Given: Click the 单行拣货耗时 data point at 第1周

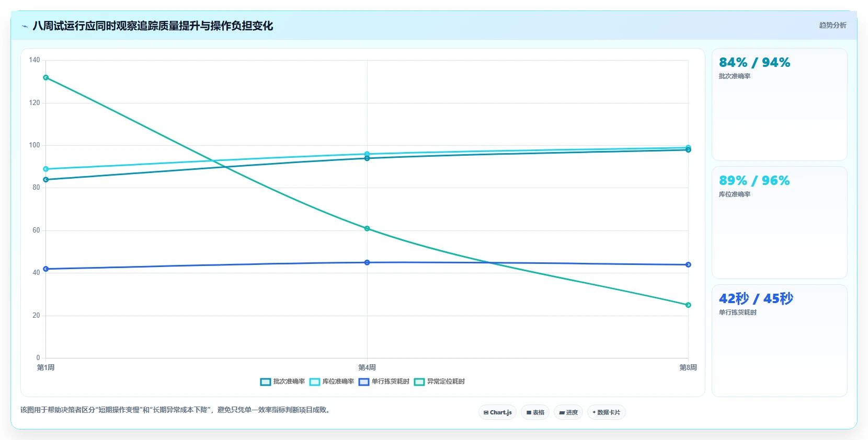Looking at the screenshot, I should coord(46,269).
